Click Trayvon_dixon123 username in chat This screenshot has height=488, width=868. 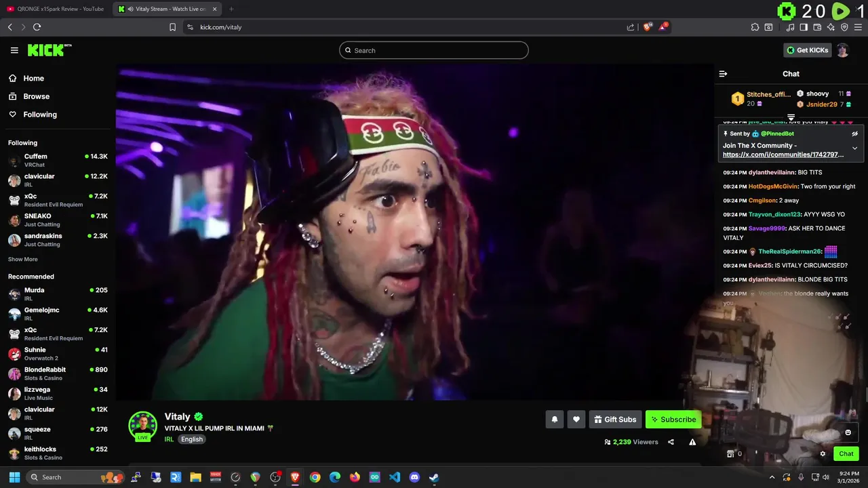point(774,214)
